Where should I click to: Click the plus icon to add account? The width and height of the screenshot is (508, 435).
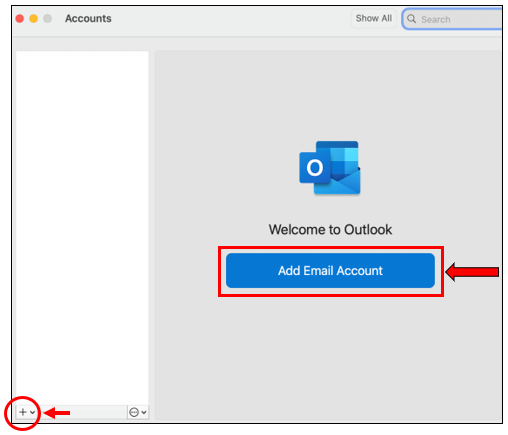pyautogui.click(x=23, y=412)
